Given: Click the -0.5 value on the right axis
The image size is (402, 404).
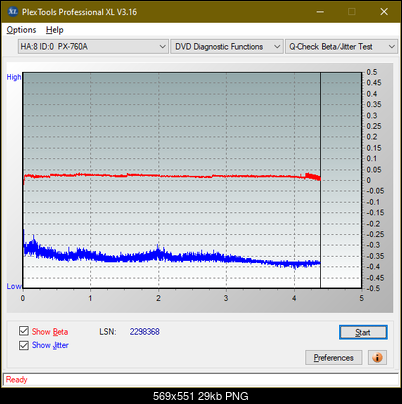Looking at the screenshot, I should [x=373, y=288].
